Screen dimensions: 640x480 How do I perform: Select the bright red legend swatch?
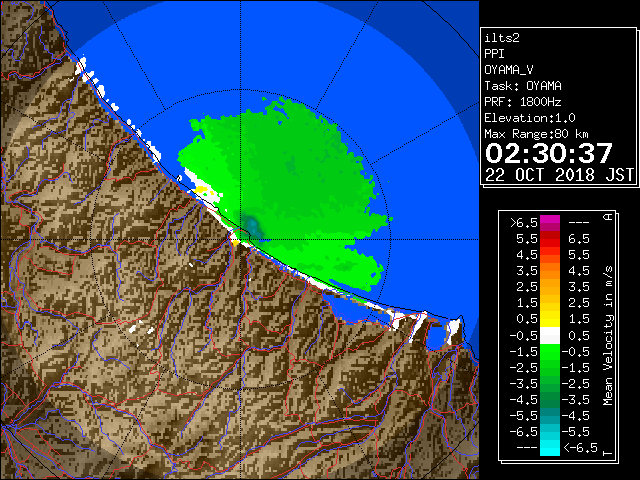click(550, 242)
